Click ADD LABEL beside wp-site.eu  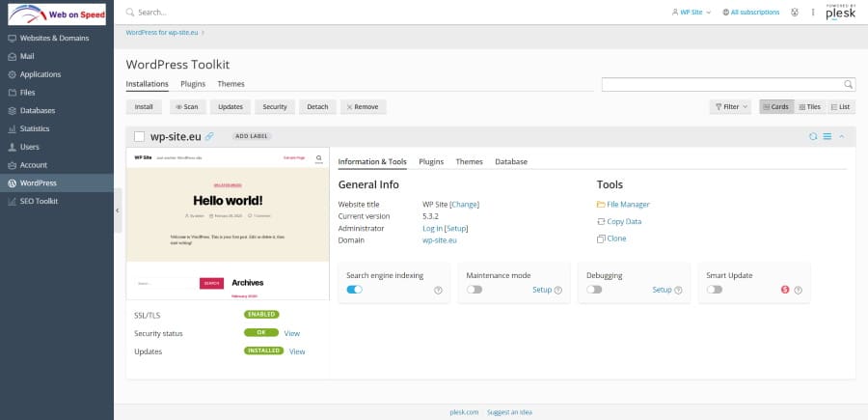pos(252,136)
